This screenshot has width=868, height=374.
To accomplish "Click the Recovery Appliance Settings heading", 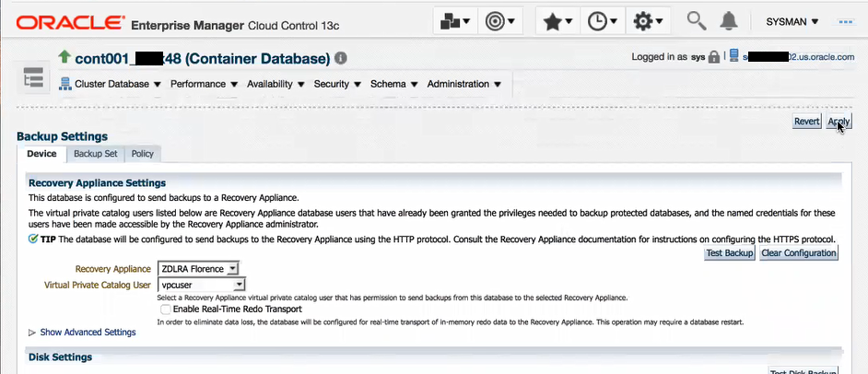I will (98, 182).
